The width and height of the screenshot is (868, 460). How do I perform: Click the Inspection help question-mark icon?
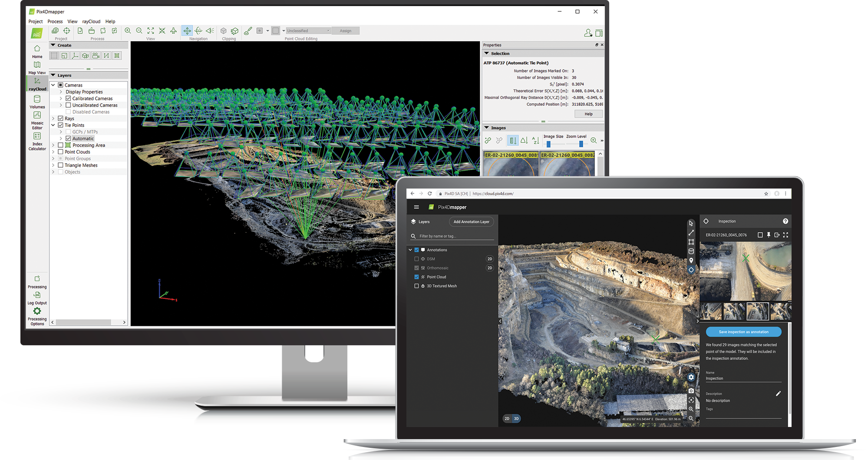coord(785,221)
